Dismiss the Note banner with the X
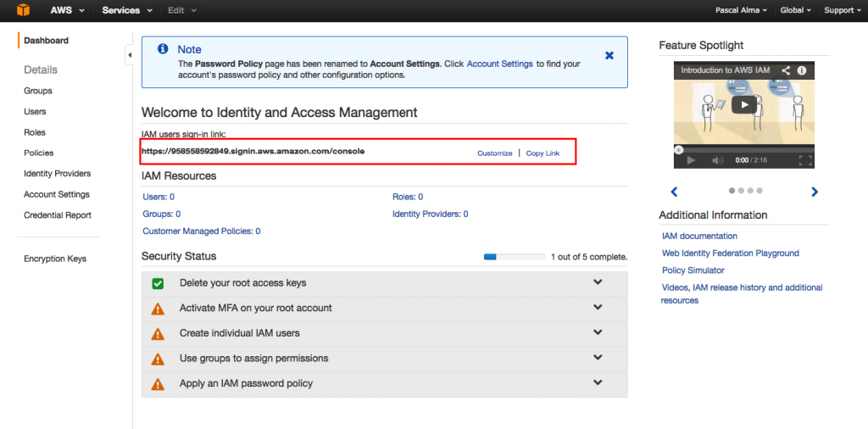This screenshot has height=429, width=868. click(609, 55)
